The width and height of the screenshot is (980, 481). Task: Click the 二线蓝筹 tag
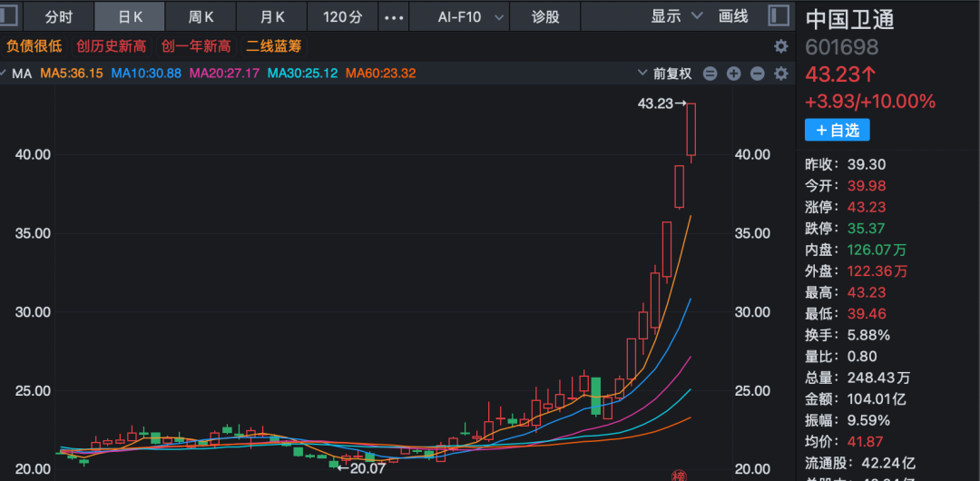(272, 46)
